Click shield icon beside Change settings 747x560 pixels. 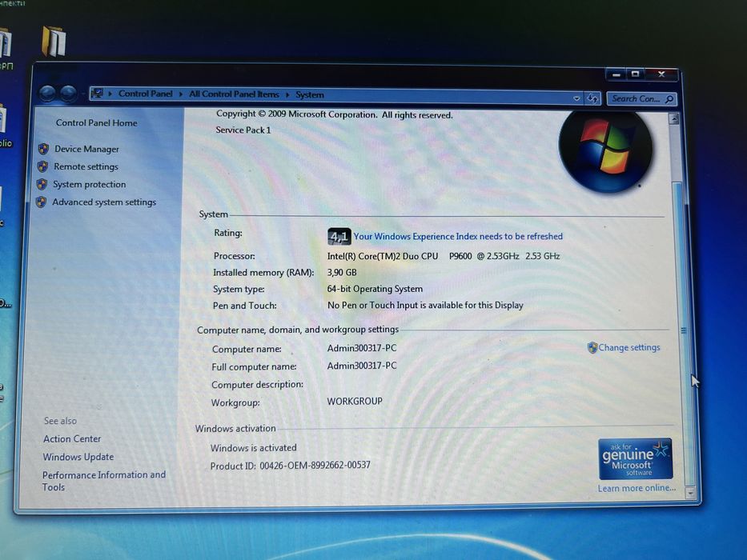[592, 348]
